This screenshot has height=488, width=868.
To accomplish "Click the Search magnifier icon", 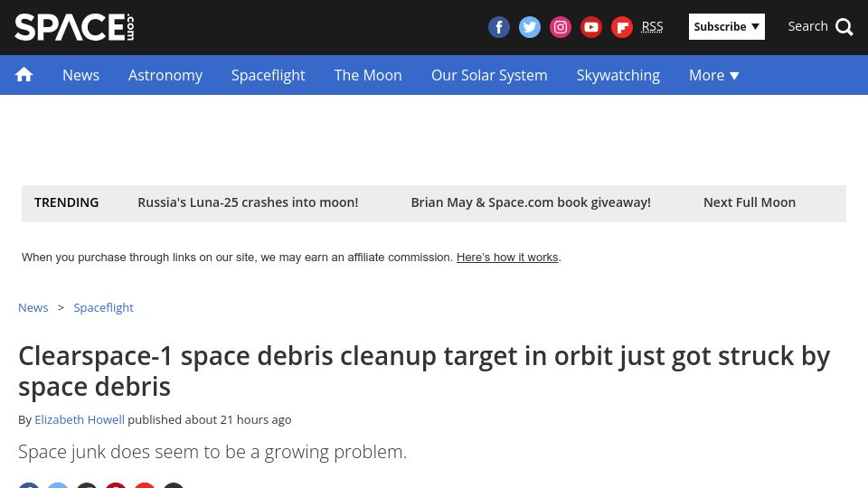I will [x=844, y=26].
